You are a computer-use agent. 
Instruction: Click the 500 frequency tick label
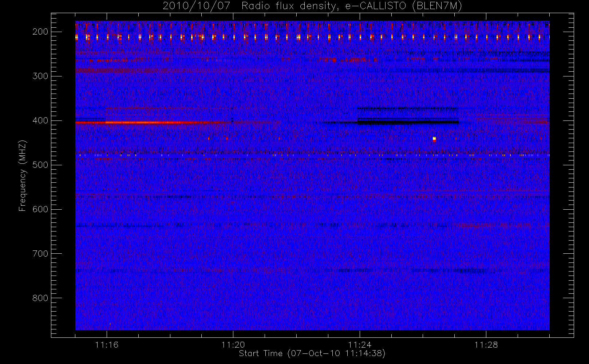click(x=40, y=165)
